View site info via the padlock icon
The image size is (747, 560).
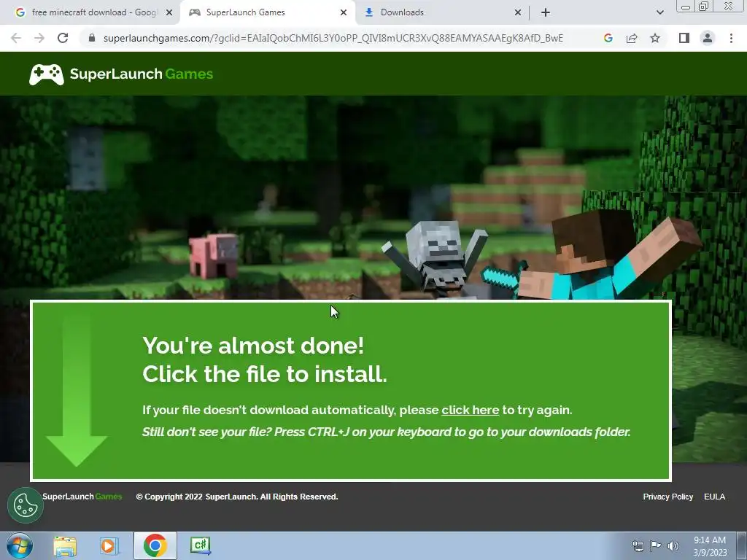pos(92,38)
